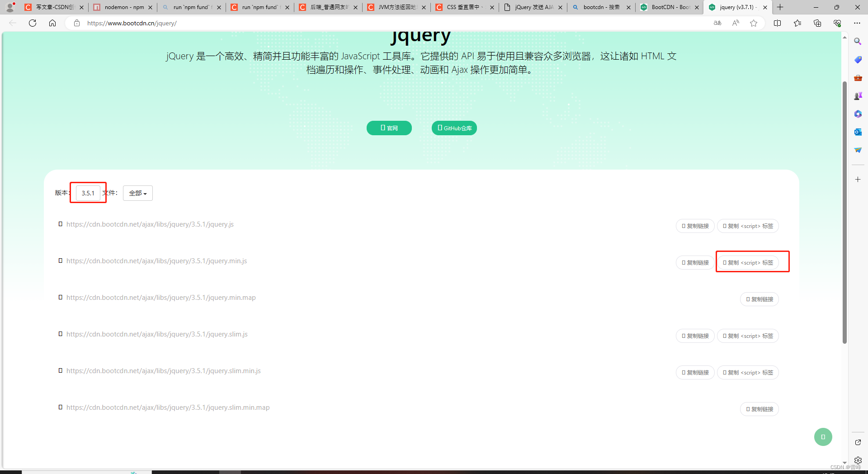Image resolution: width=868 pixels, height=474 pixels.
Task: Copy script tag for jquery.slim.js
Action: click(748, 336)
